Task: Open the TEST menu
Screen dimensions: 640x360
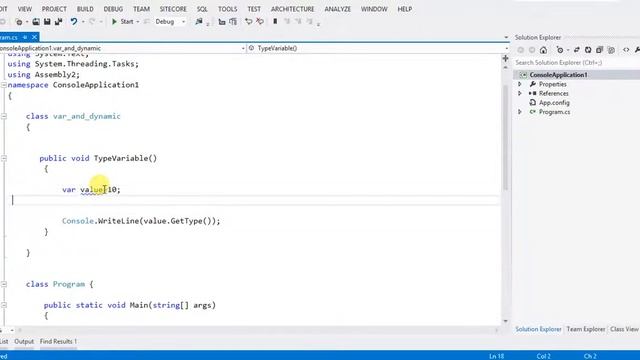Action: [x=254, y=9]
